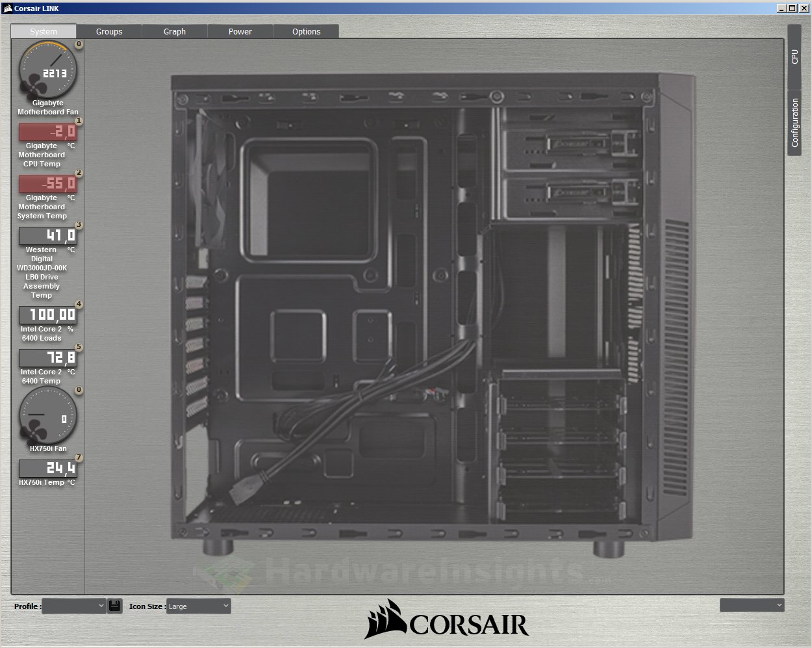Save profile using the floppy disk icon

coord(115,606)
